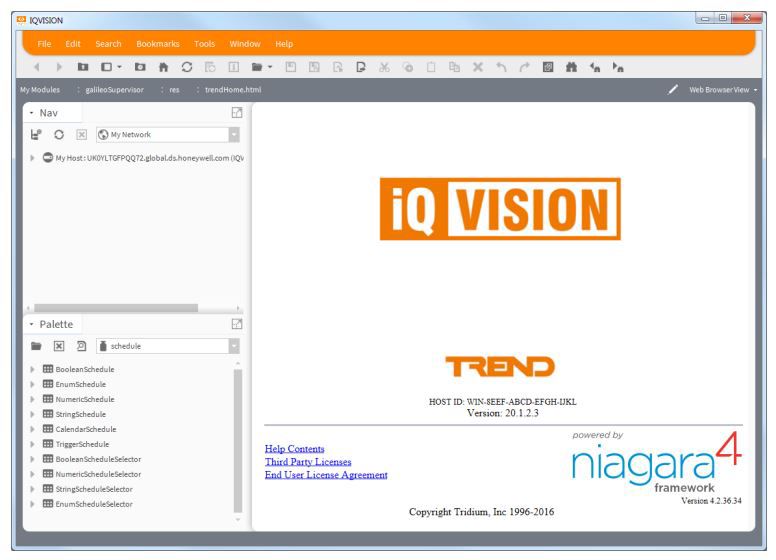Open the Edit menu
The image size is (776, 560).
[x=73, y=44]
